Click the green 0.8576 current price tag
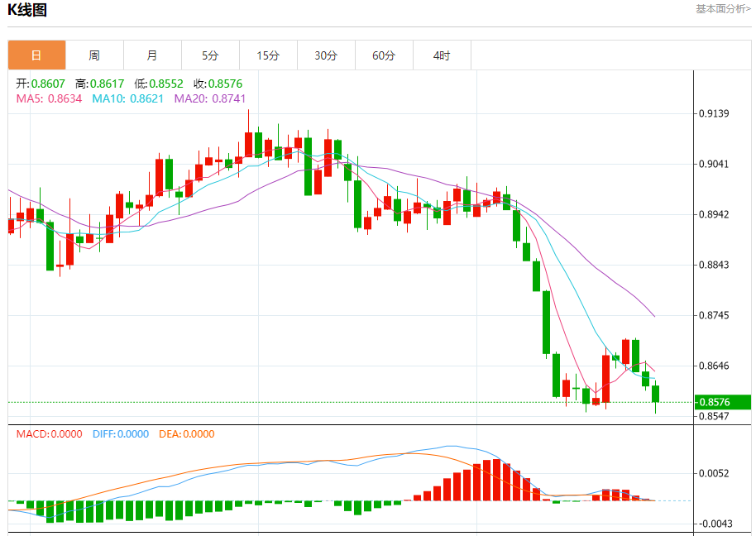 (723, 402)
